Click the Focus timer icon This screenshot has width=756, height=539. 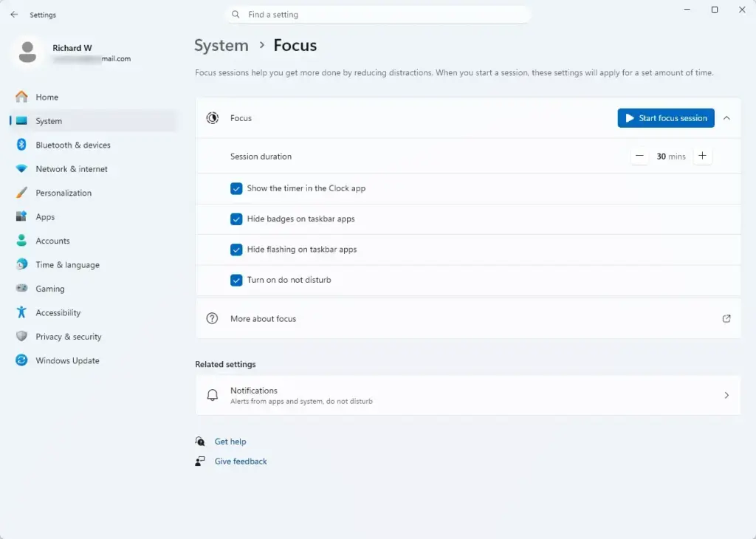pos(212,118)
